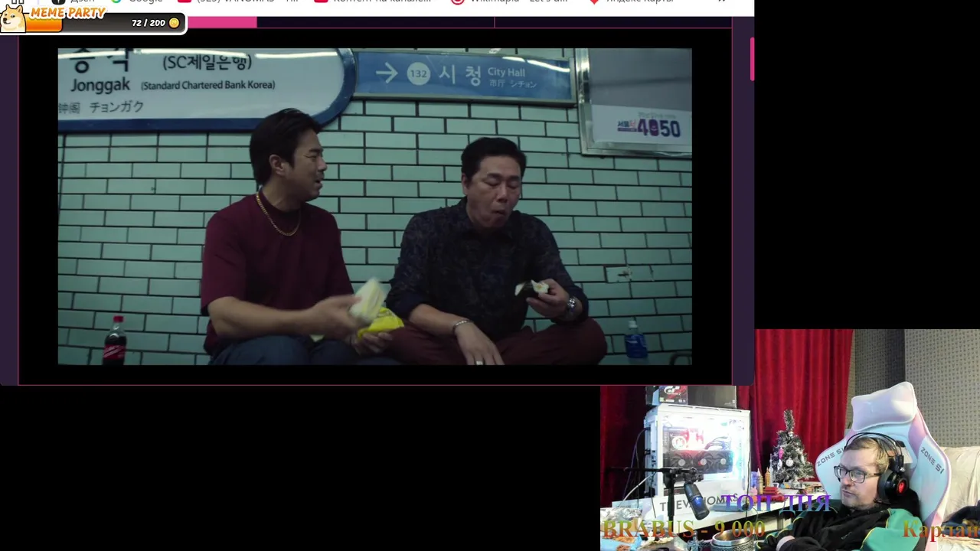Open the Яндекс Карты bookmark

pyautogui.click(x=632, y=2)
